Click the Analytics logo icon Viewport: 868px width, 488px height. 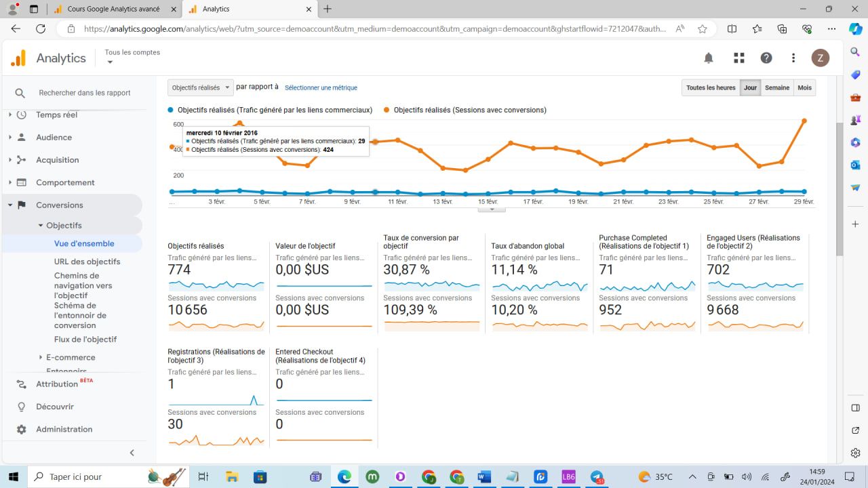pos(18,58)
